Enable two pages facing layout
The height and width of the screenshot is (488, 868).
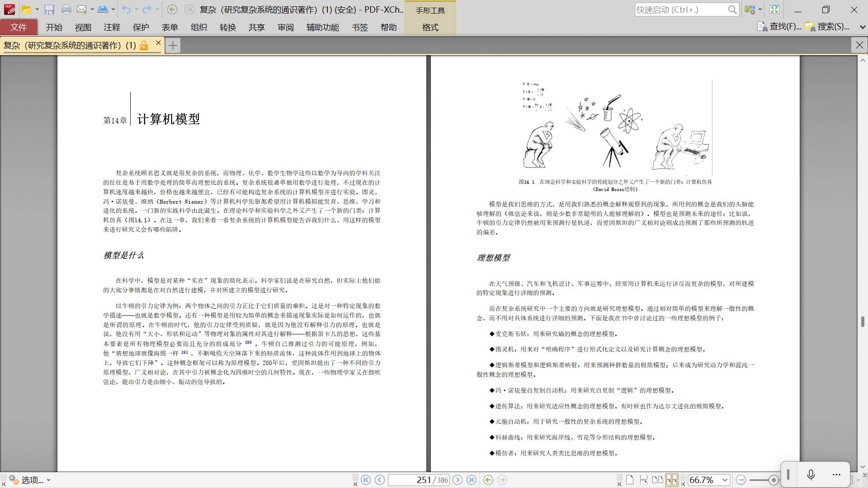[x=658, y=480]
